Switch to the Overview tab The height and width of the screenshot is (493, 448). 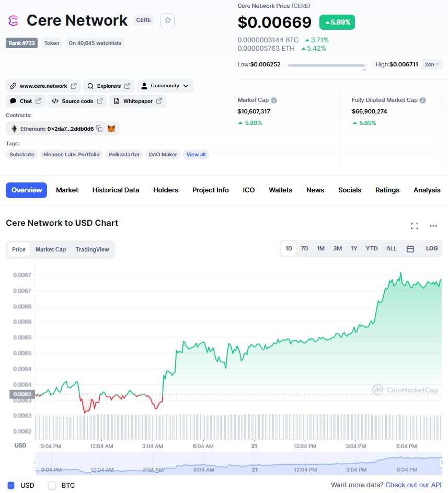click(x=27, y=190)
